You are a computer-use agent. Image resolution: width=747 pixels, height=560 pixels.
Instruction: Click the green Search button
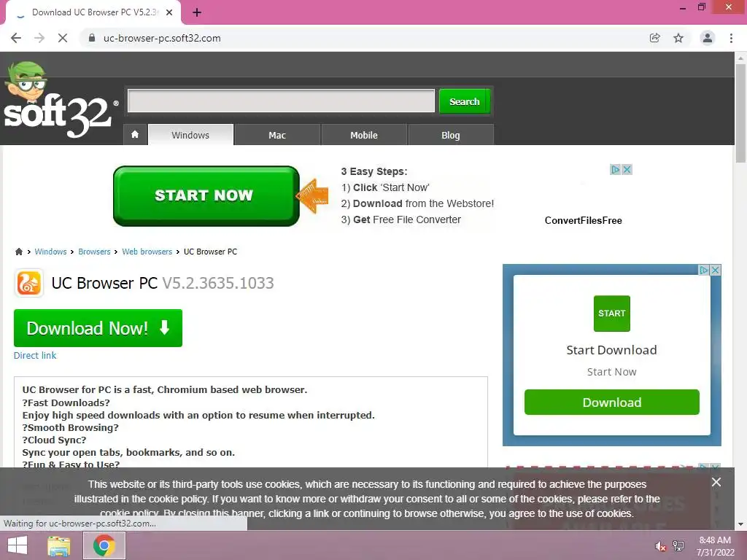[x=465, y=101]
